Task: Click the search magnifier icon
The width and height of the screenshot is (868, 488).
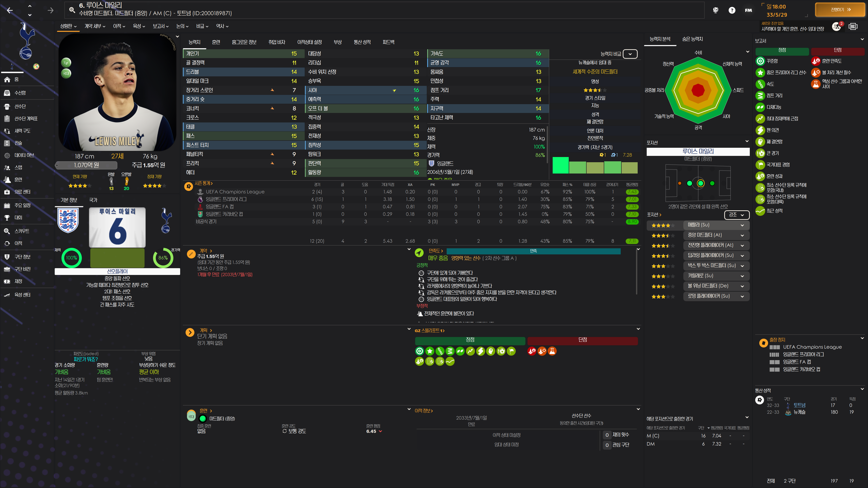Action: (72, 10)
